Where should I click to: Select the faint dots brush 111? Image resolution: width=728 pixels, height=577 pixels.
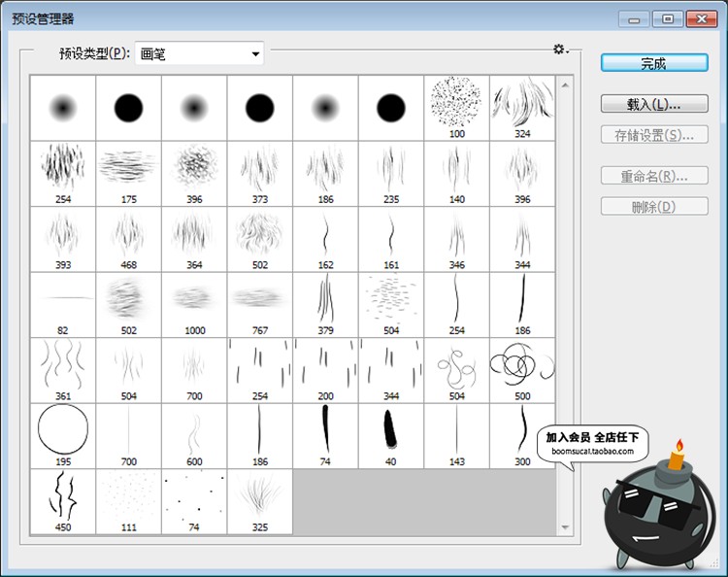(x=128, y=501)
